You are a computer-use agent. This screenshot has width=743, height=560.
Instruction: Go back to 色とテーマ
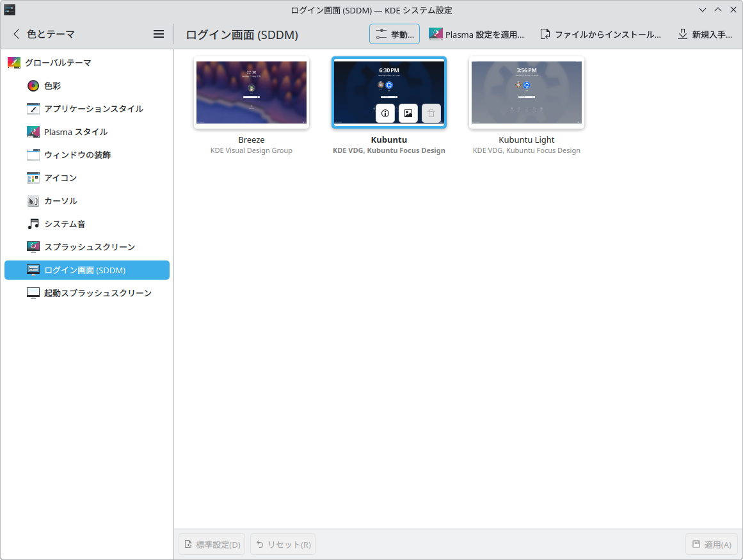coord(44,34)
